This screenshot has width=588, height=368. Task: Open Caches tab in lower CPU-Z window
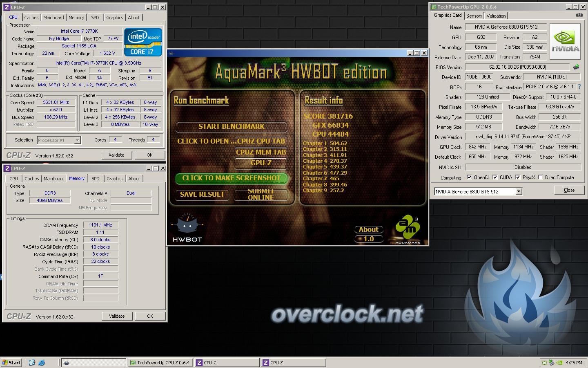pos(32,179)
